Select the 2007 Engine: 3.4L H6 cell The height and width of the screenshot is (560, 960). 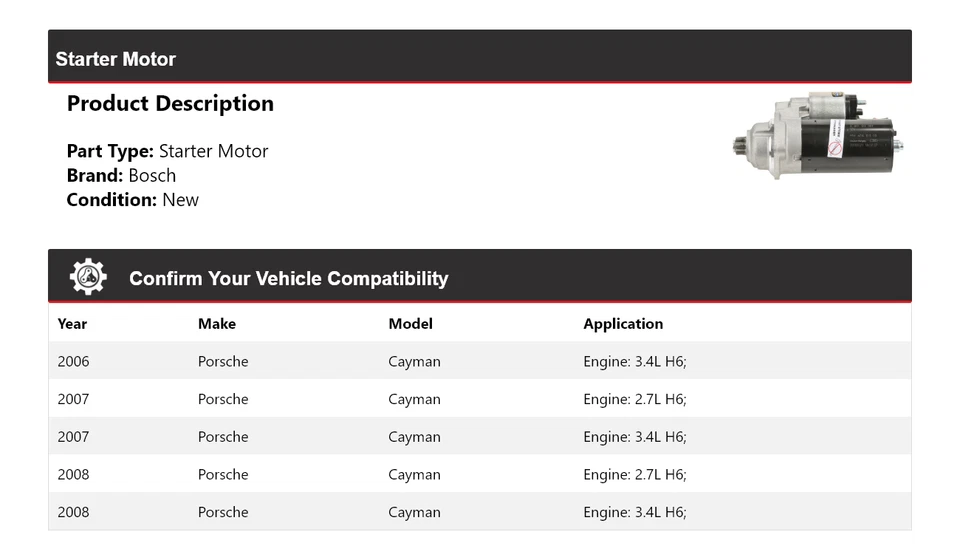[635, 437]
